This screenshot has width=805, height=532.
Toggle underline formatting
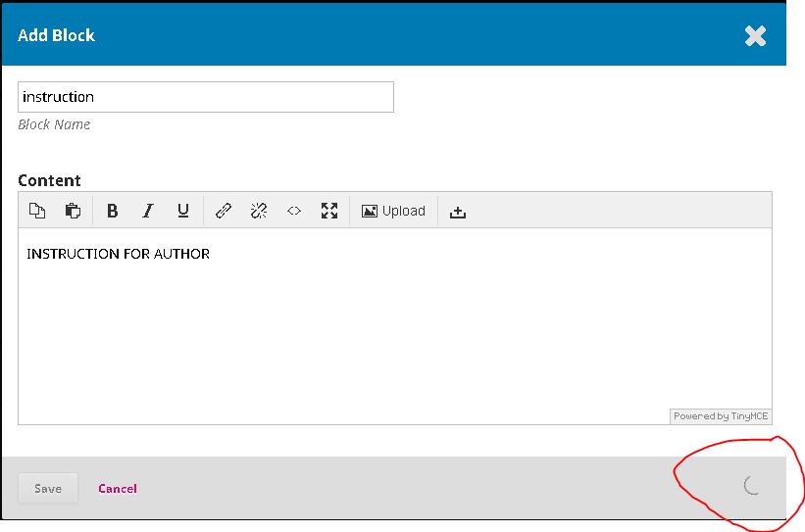click(x=183, y=211)
